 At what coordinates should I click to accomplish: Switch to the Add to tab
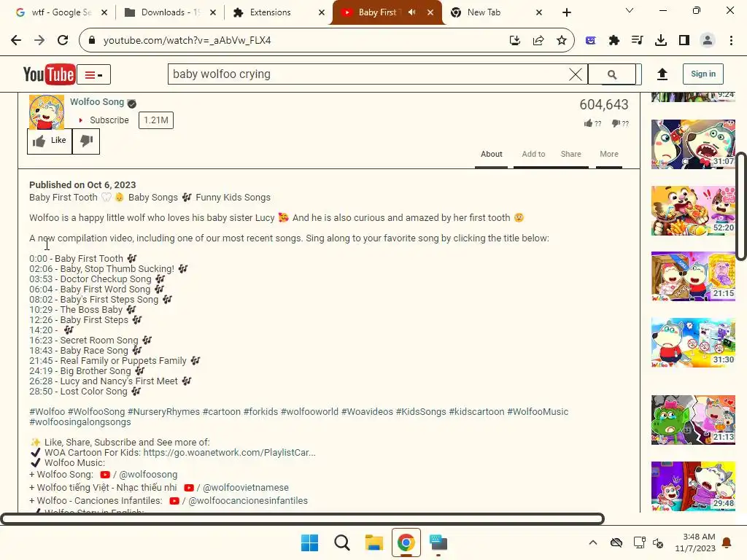533,155
